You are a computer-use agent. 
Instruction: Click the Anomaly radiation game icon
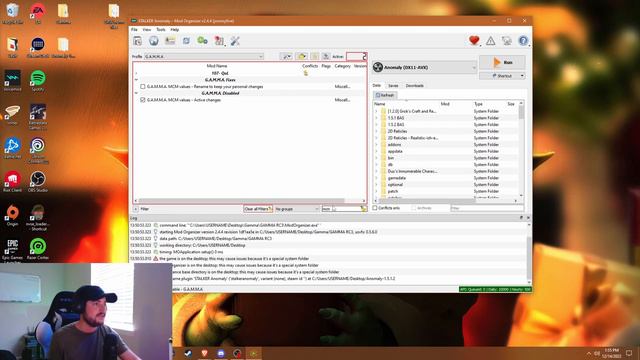378,67
